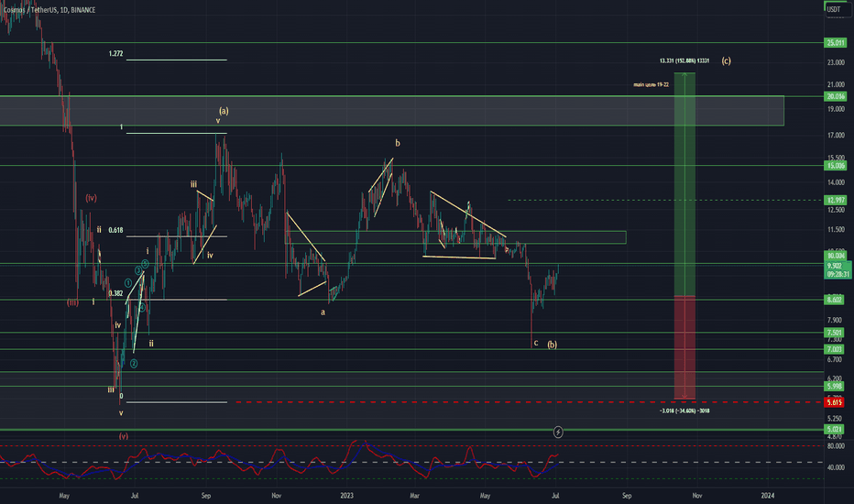854x504 pixels.
Task: Click the 6.700 price scale value
Action: point(835,359)
